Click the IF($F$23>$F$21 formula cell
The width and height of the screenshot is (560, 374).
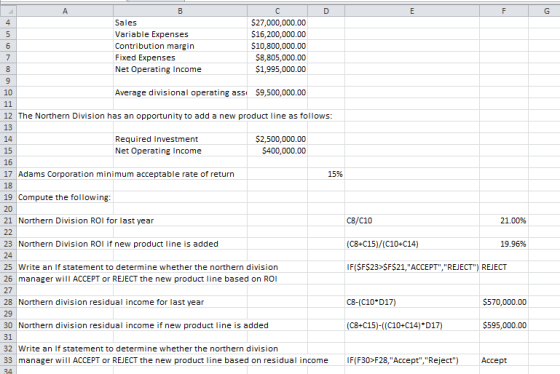click(412, 267)
